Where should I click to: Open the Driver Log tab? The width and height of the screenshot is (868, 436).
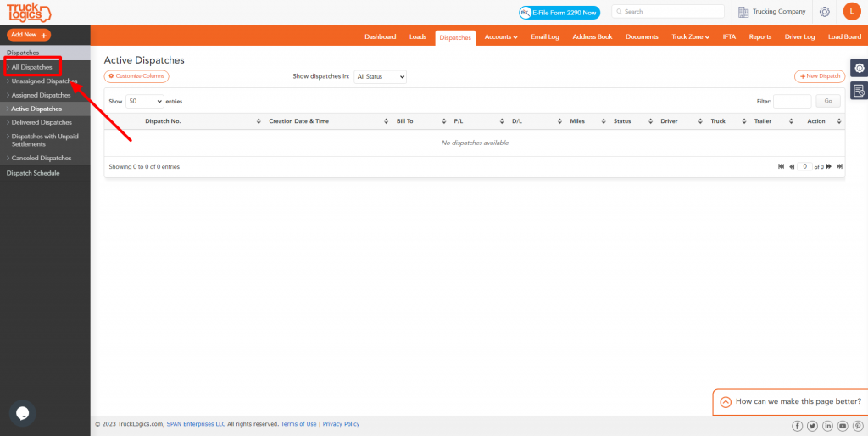tap(799, 37)
